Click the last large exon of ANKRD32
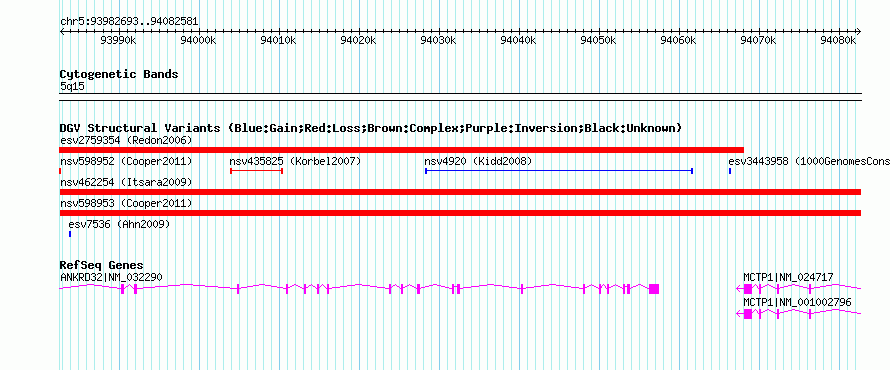 (x=654, y=289)
